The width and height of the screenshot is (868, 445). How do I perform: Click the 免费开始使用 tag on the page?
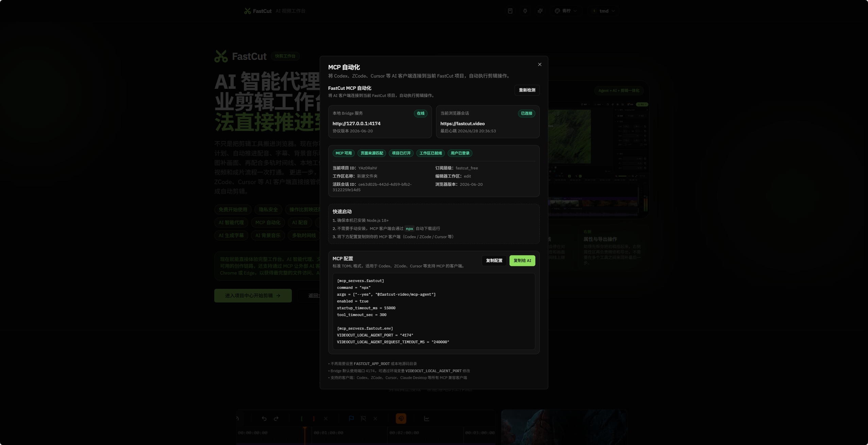point(233,210)
